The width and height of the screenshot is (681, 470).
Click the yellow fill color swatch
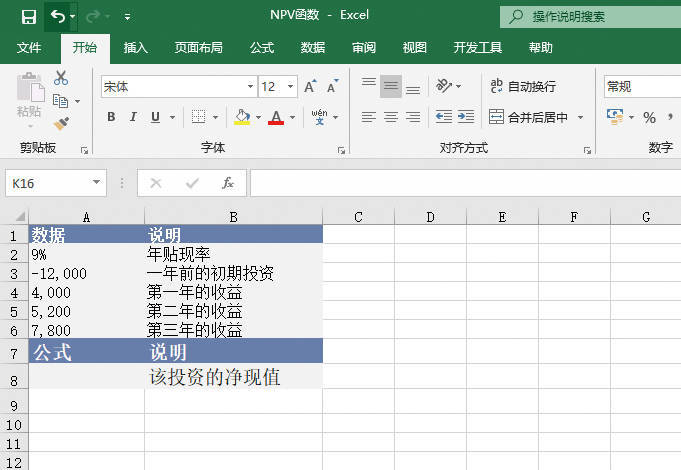point(241,117)
